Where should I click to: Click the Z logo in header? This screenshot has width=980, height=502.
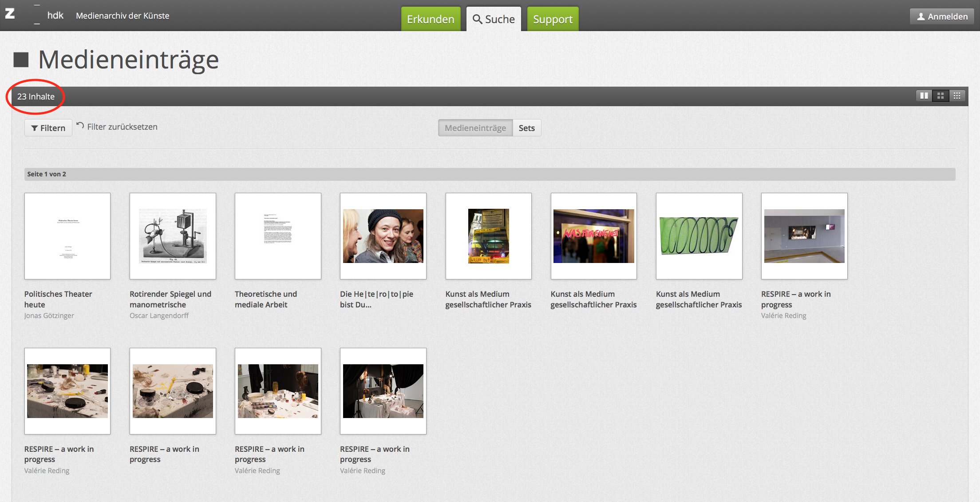tap(10, 14)
